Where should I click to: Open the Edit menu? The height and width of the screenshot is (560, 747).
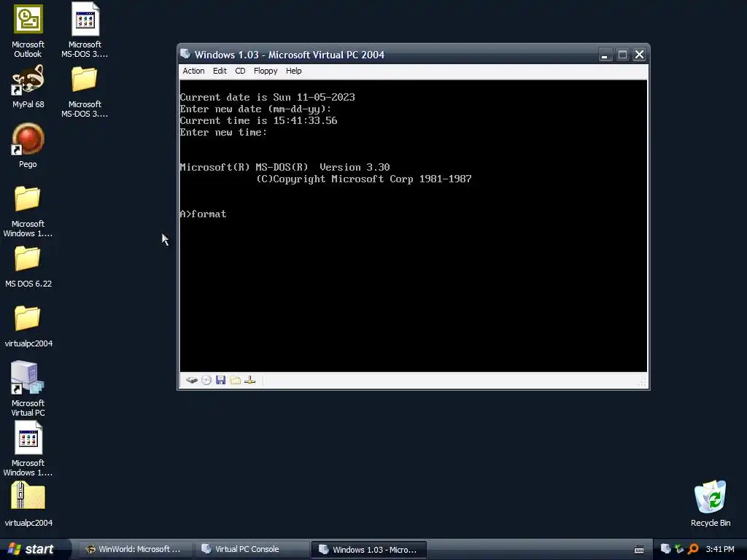point(220,71)
